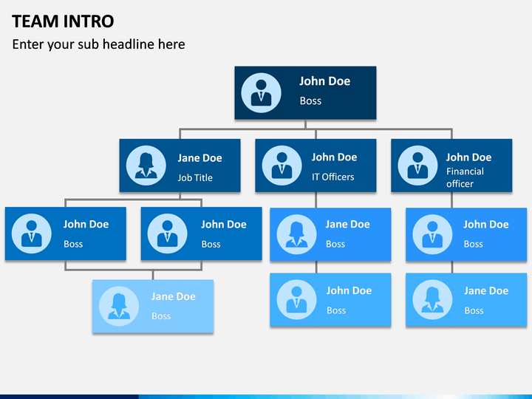This screenshot has width=532, height=399.
Task: Click the 'Job Title' text
Action: [195, 177]
